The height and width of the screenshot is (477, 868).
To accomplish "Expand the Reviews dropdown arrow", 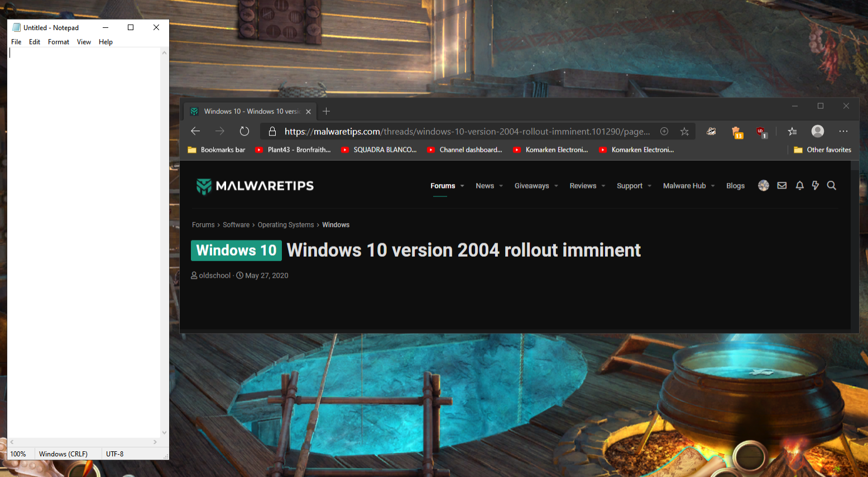I will [x=603, y=186].
